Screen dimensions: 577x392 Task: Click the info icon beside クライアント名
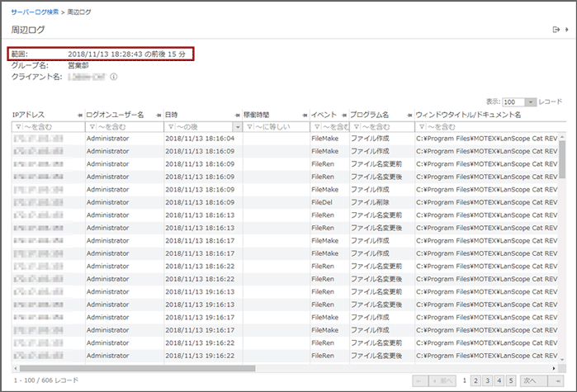[x=113, y=78]
